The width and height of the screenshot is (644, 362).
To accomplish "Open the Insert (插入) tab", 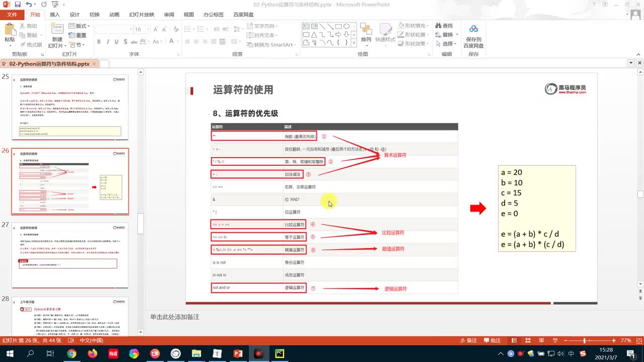I will pos(55,15).
